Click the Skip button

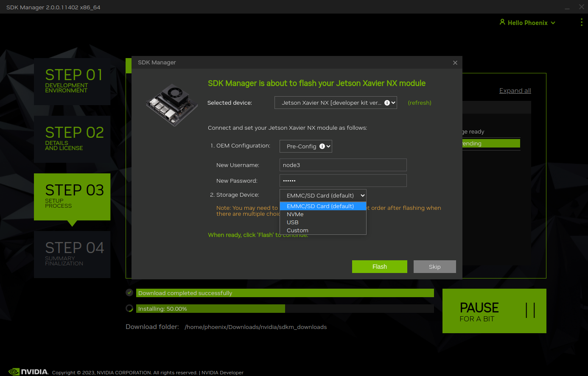(x=435, y=267)
